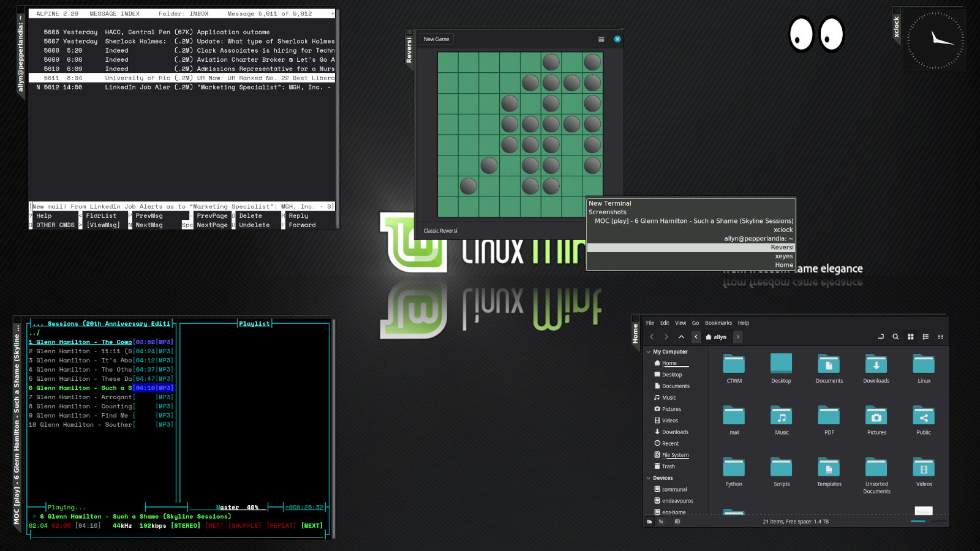Switch file manager to list view
Viewport: 980px width, 551px height.
point(925,337)
